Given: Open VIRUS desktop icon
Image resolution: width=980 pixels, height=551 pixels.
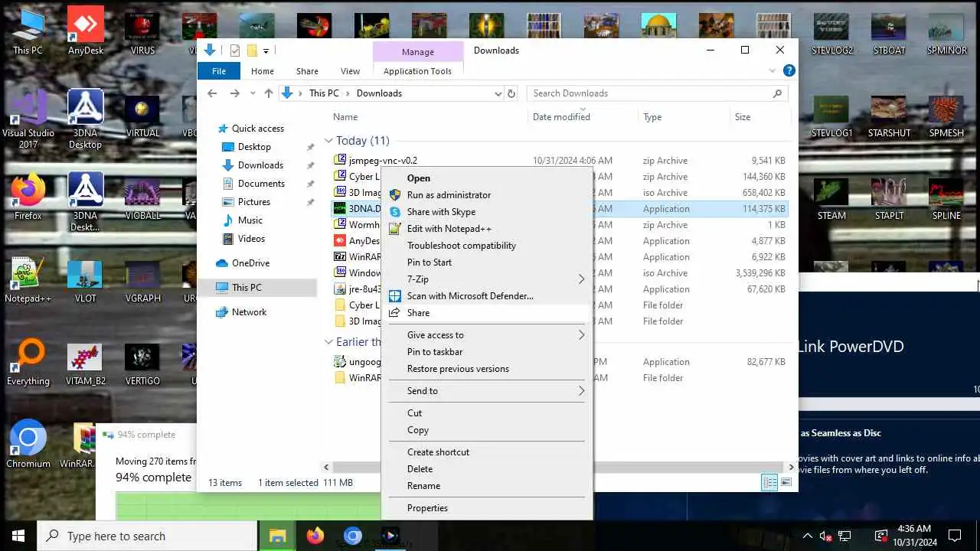Looking at the screenshot, I should coord(142,31).
